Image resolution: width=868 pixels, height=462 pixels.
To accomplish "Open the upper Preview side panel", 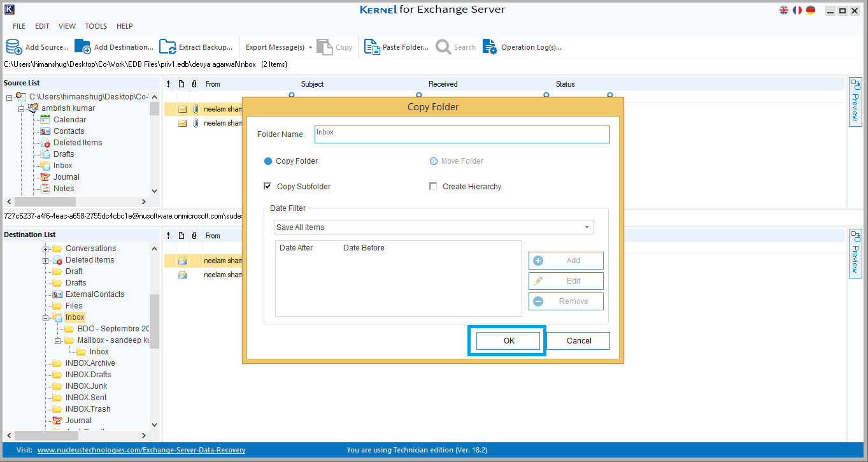I will coord(855,102).
